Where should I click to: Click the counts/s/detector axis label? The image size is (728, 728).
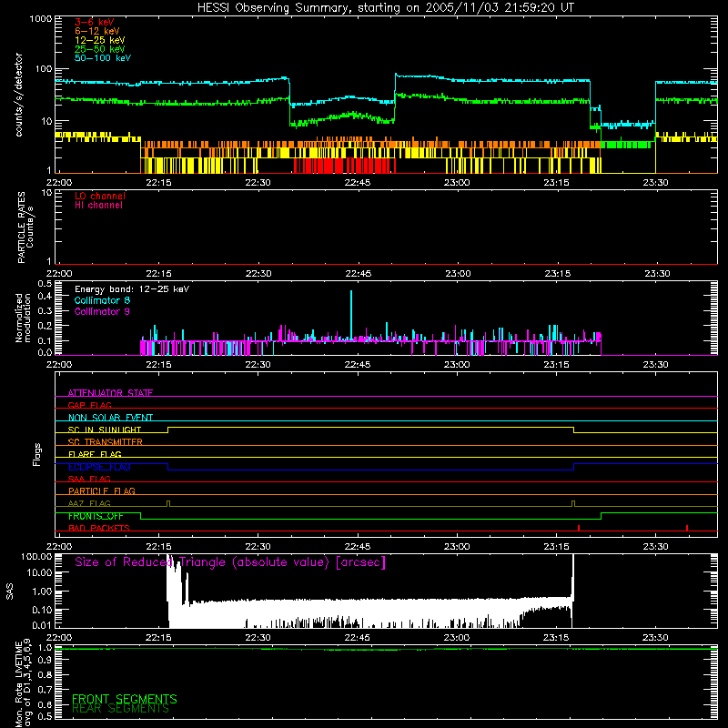[x=19, y=95]
